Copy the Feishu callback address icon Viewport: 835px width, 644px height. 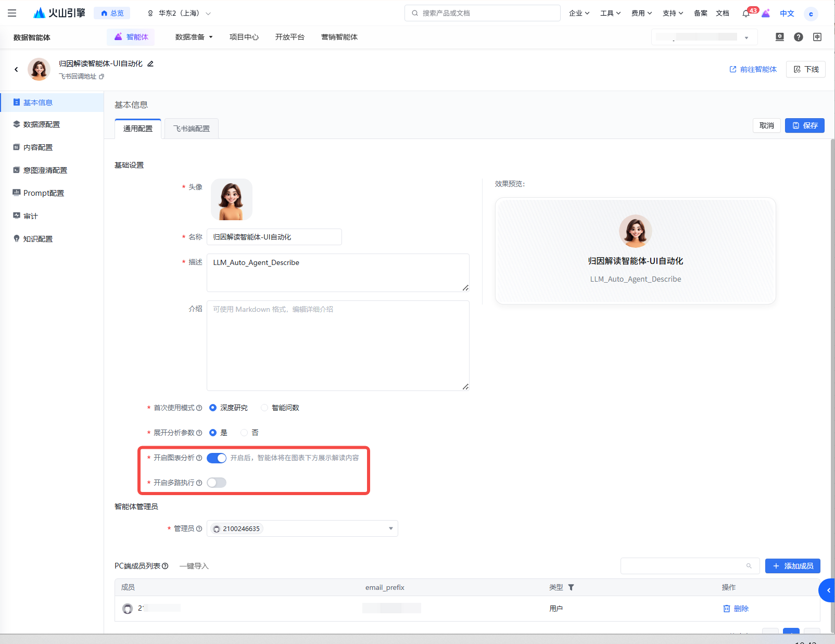(102, 77)
